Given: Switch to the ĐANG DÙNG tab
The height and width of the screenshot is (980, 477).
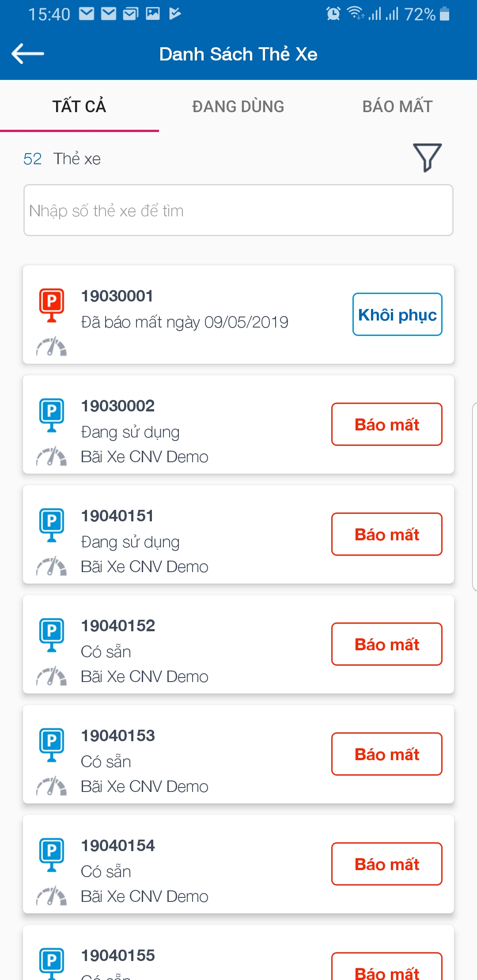Looking at the screenshot, I should pos(238,106).
